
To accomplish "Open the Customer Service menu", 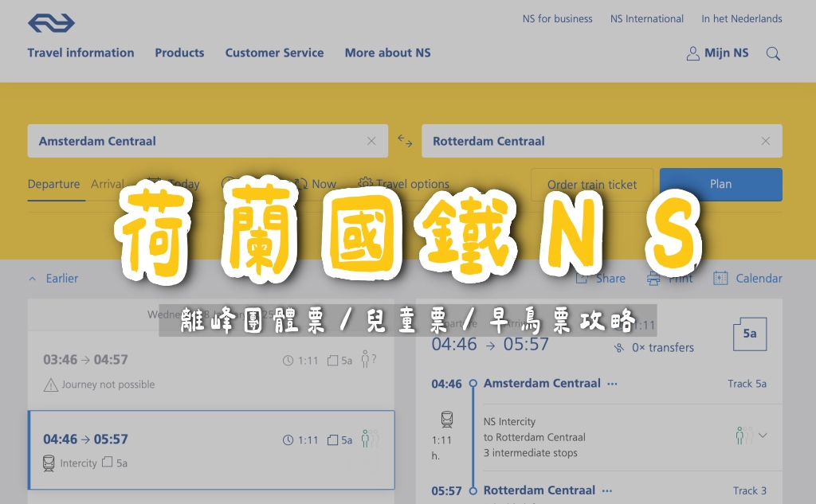I will tap(274, 53).
